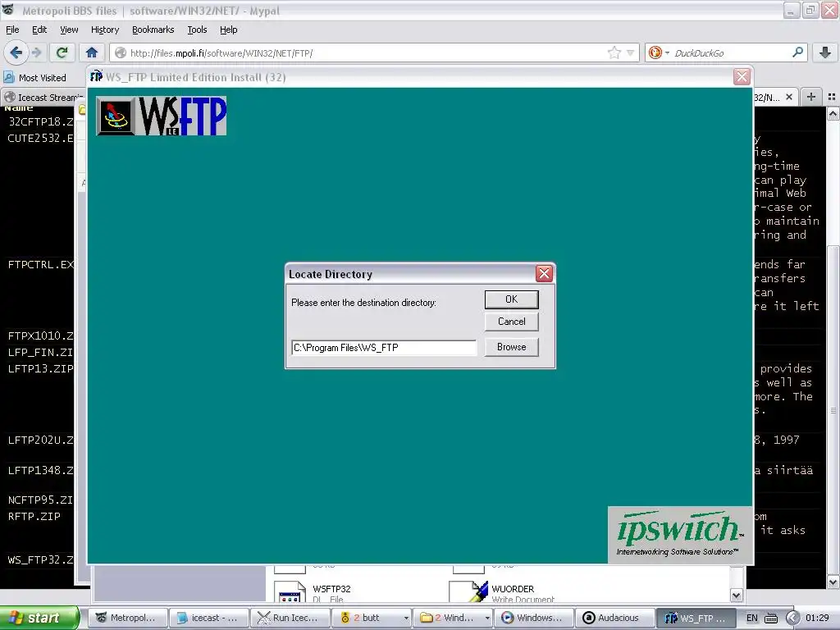Open the LFTP13.ZIP file link
The width and height of the screenshot is (840, 630).
point(40,368)
